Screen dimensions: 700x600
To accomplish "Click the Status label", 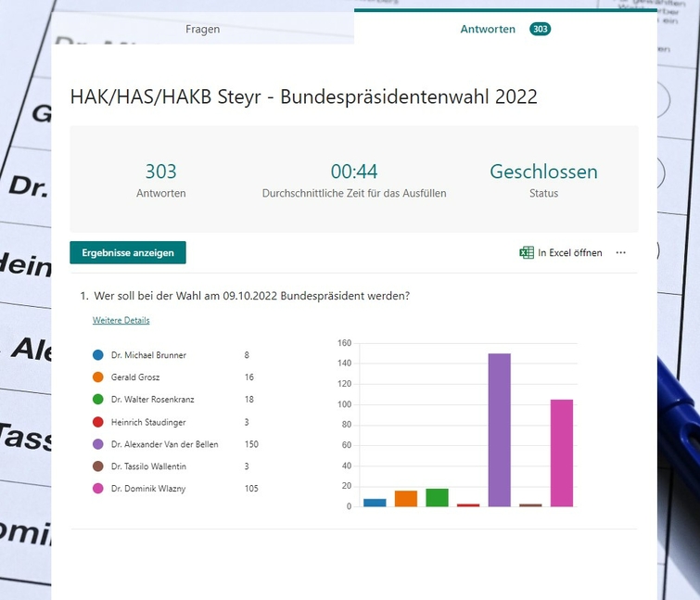I will [x=543, y=193].
